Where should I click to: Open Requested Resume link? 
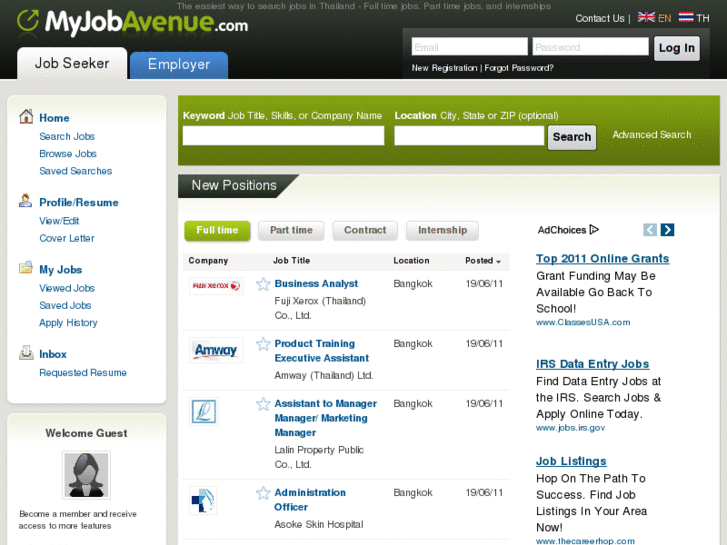(83, 373)
